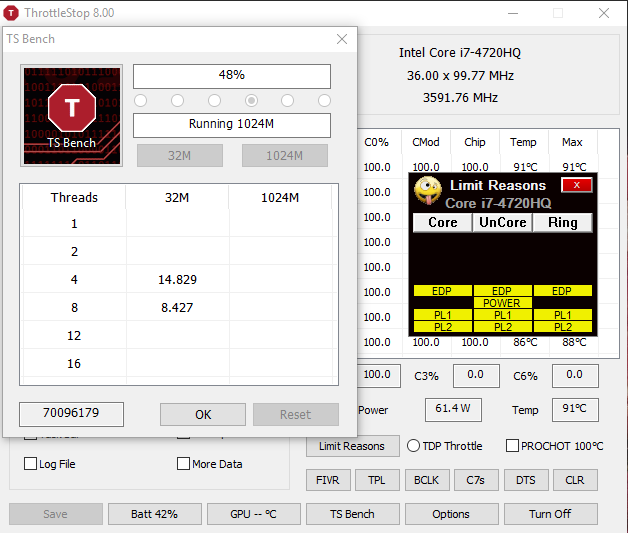Open the C7s states button
Viewport: 628px width, 533px height.
point(476,480)
